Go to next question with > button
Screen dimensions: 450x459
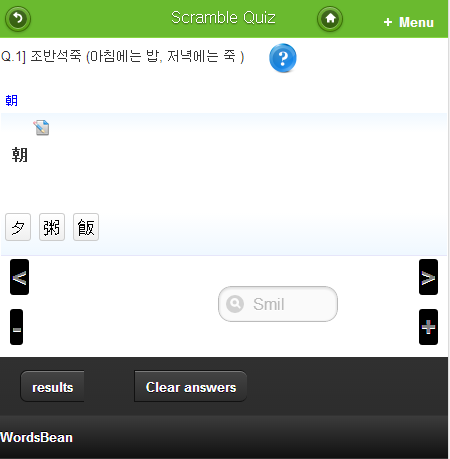(x=428, y=277)
